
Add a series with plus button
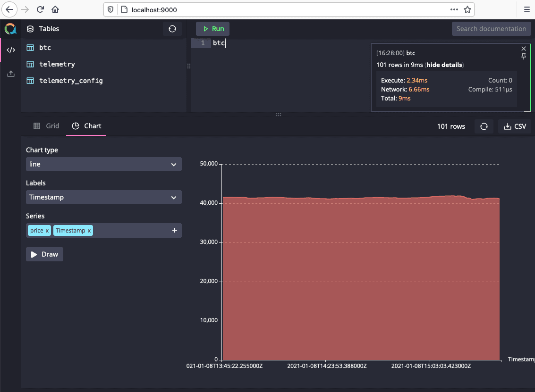click(174, 230)
